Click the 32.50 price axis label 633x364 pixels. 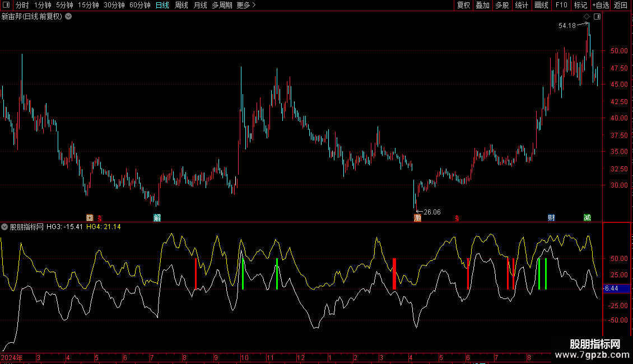pos(619,169)
